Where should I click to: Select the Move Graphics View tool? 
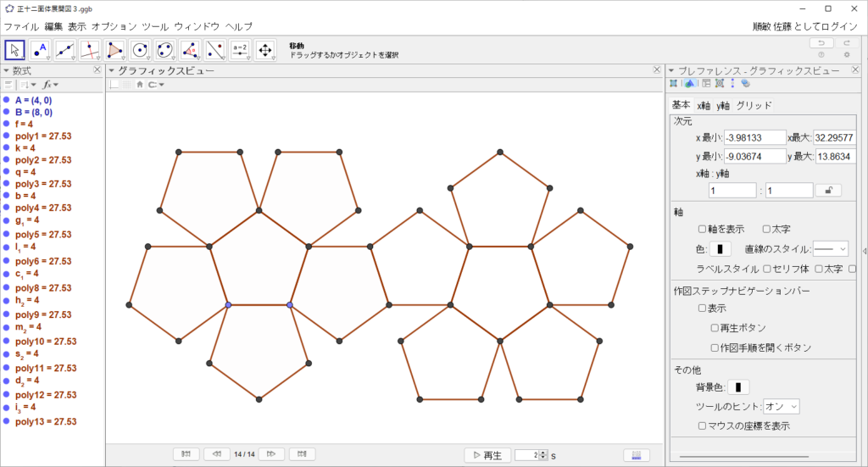265,51
